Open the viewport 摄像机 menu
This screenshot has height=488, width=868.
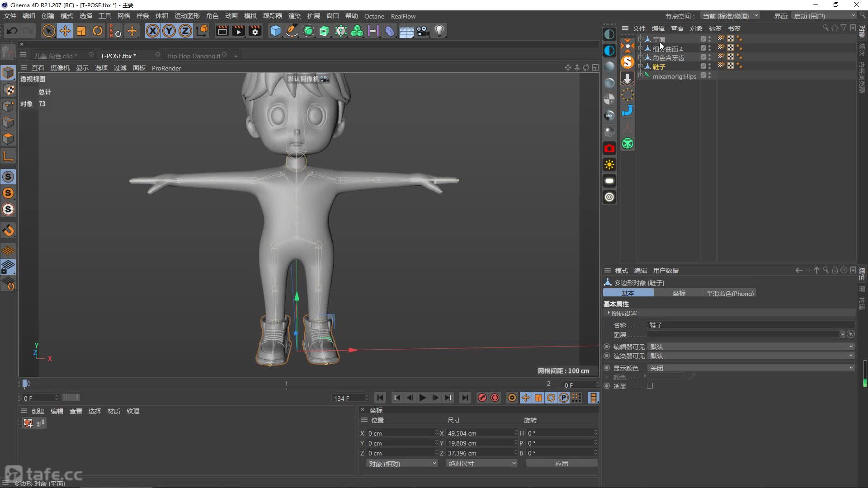(60, 68)
